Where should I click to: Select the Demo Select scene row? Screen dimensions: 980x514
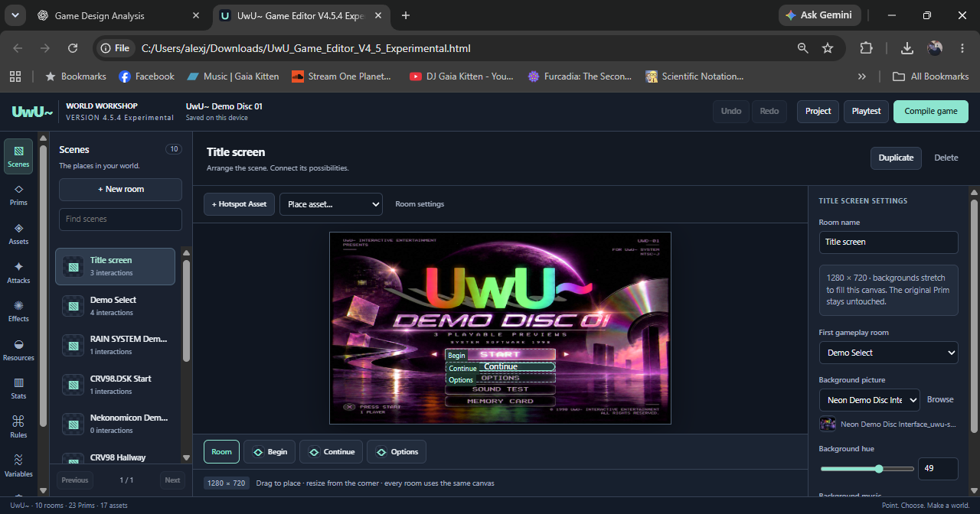[x=115, y=306]
